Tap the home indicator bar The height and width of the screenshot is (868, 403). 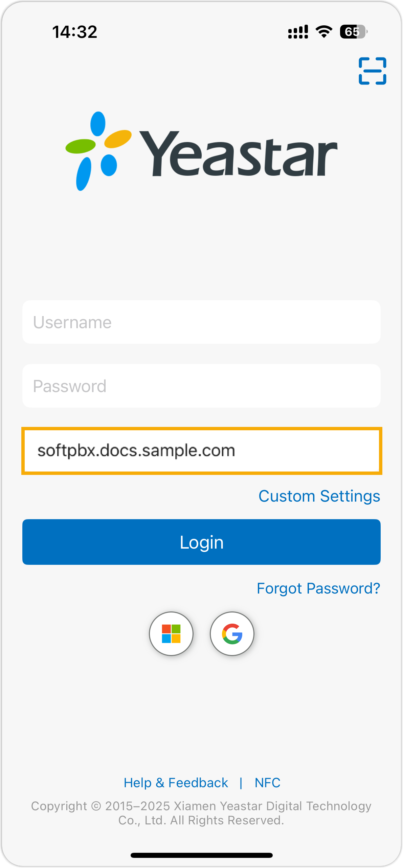click(202, 855)
